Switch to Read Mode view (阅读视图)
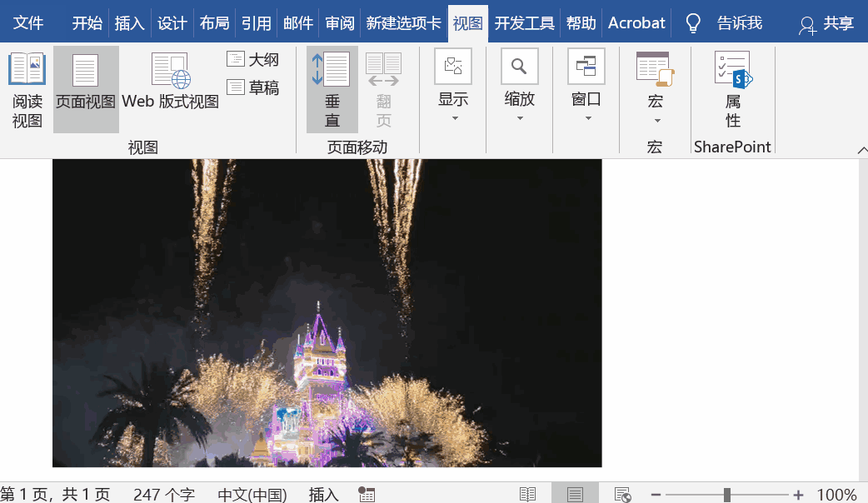Screen dimensions: 868x503 (x=27, y=90)
